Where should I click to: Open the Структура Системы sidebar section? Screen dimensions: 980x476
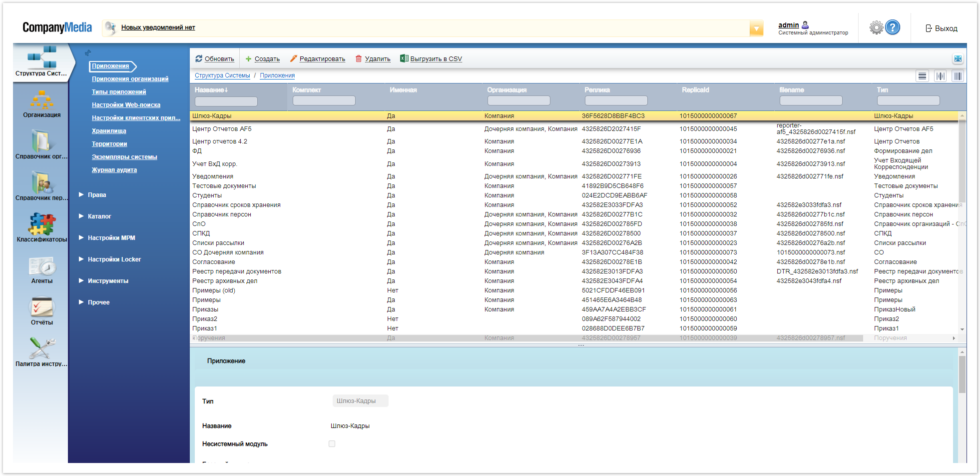click(x=41, y=61)
